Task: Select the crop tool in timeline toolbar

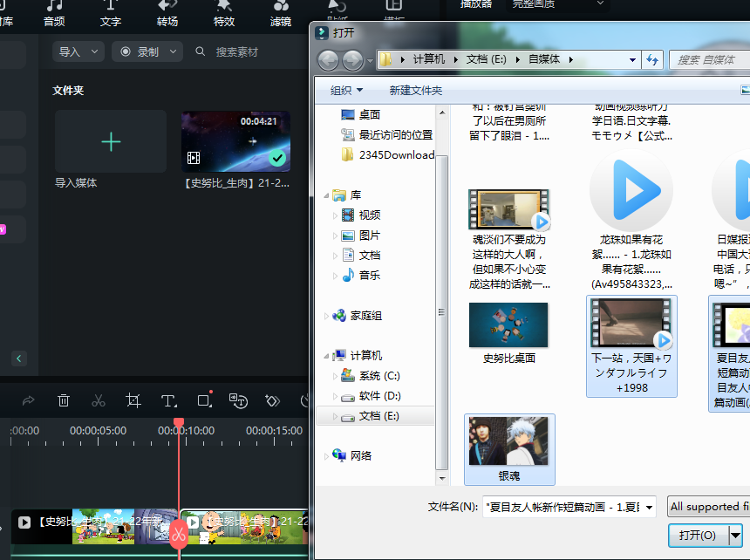Action: 133,400
